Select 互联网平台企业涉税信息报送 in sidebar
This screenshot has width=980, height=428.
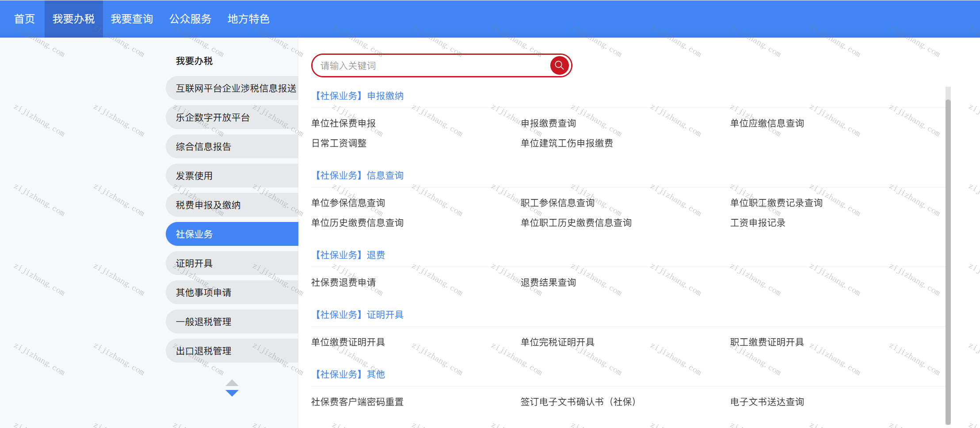[x=232, y=88]
